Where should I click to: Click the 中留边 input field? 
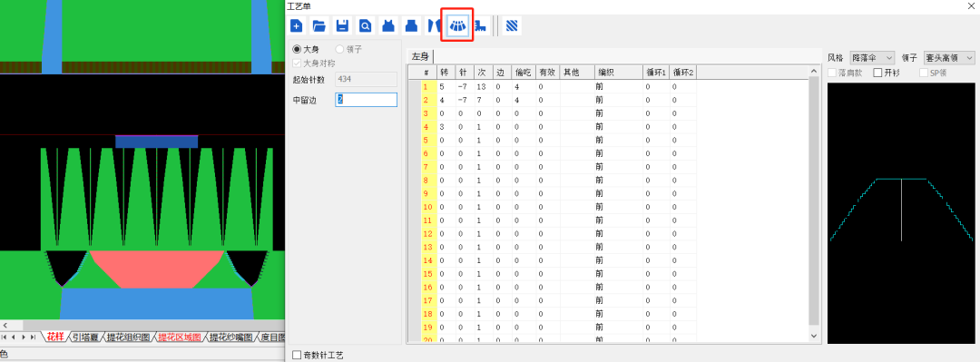(367, 100)
